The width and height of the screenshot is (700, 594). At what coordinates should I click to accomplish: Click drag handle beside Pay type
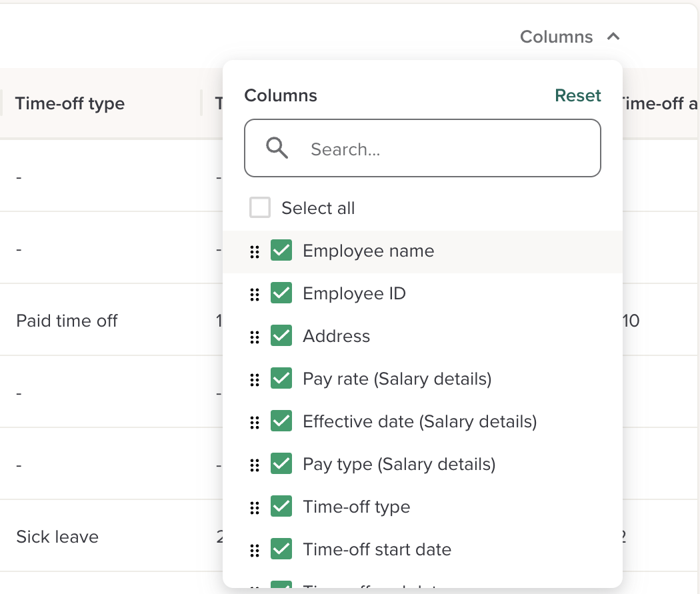(254, 465)
